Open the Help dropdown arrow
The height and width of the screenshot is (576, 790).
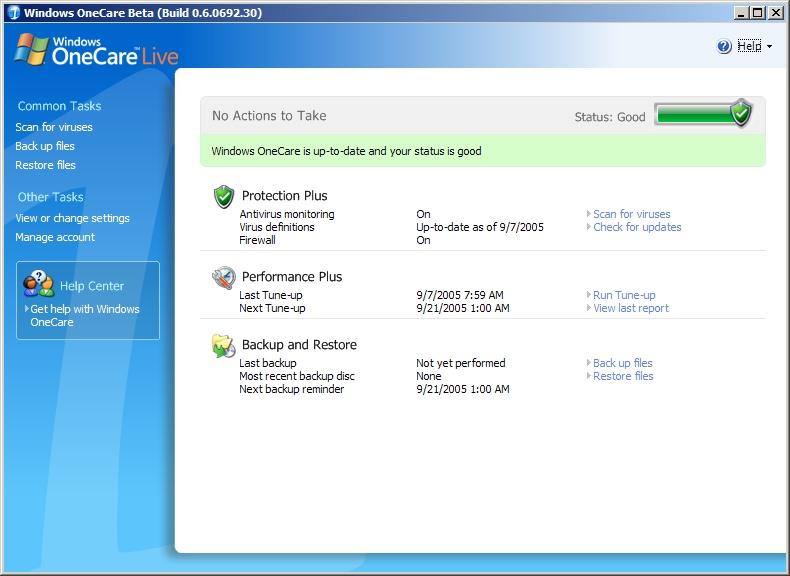(769, 46)
